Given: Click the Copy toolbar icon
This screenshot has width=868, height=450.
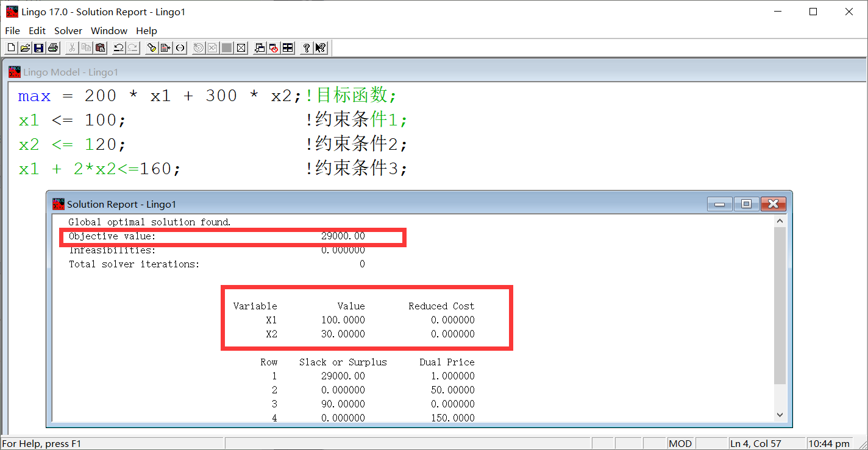Looking at the screenshot, I should pos(86,47).
